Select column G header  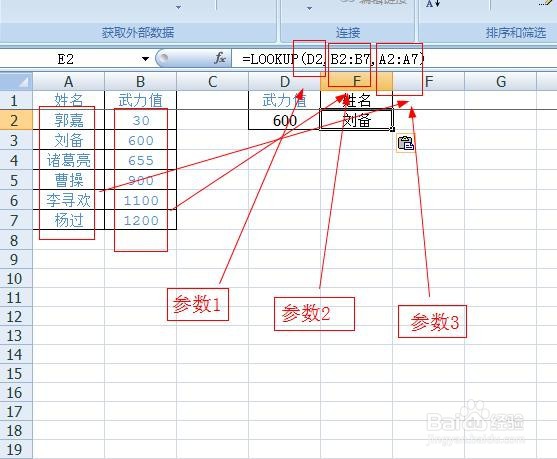click(500, 82)
